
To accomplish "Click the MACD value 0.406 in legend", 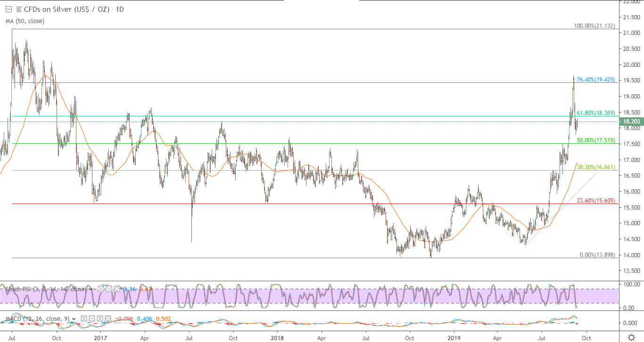I will [x=144, y=319].
